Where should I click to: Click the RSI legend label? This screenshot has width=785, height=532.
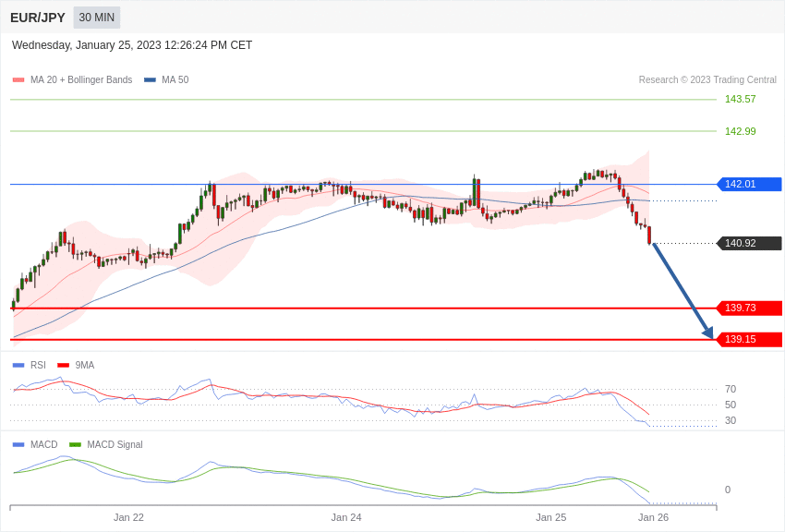pyautogui.click(x=38, y=366)
